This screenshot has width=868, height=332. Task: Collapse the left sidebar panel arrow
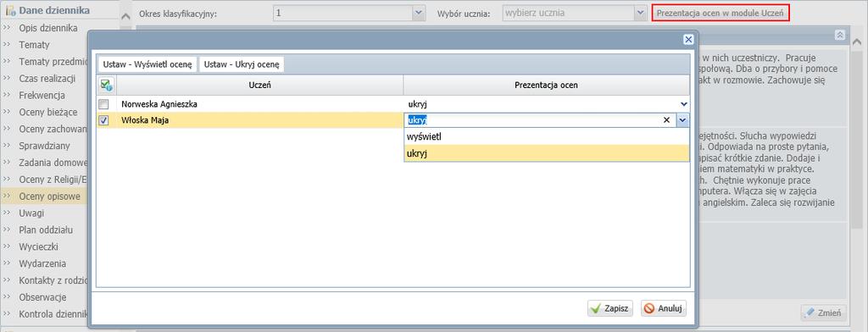(x=125, y=16)
